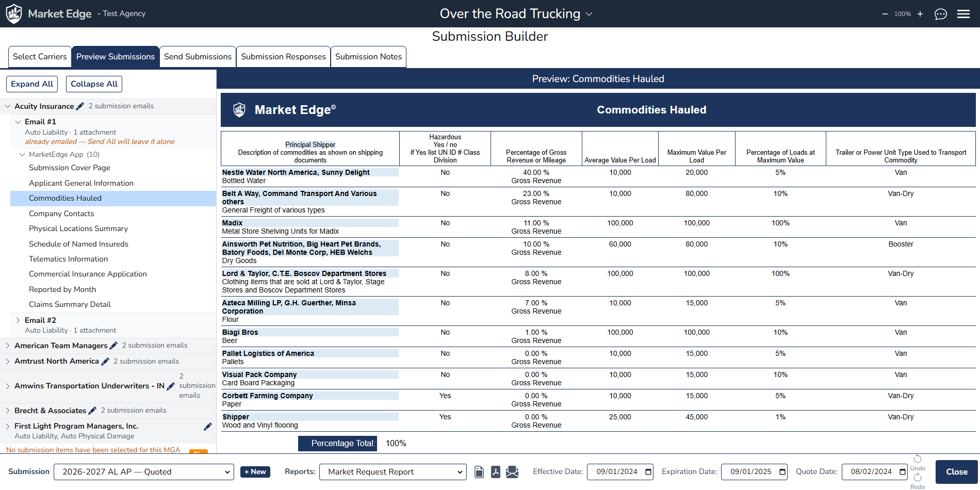Open the chat bubble icon
Screen dimensions: 980x490
941,14
